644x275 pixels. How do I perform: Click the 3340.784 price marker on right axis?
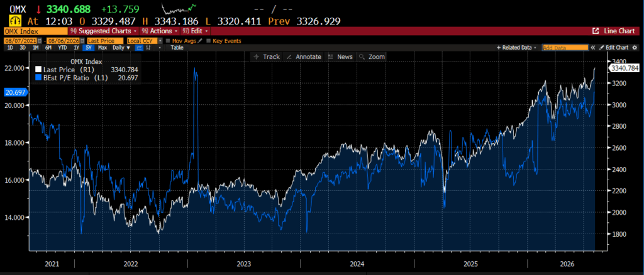tap(625, 68)
